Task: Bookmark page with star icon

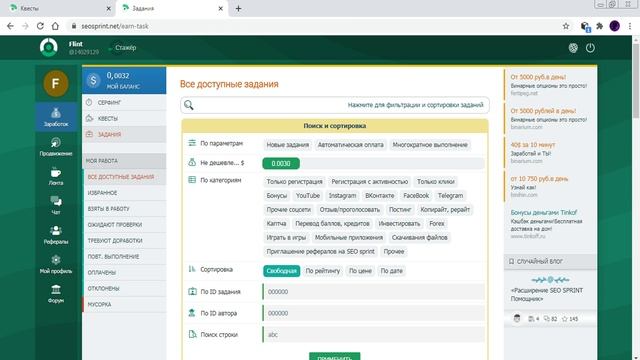Action: (566, 26)
